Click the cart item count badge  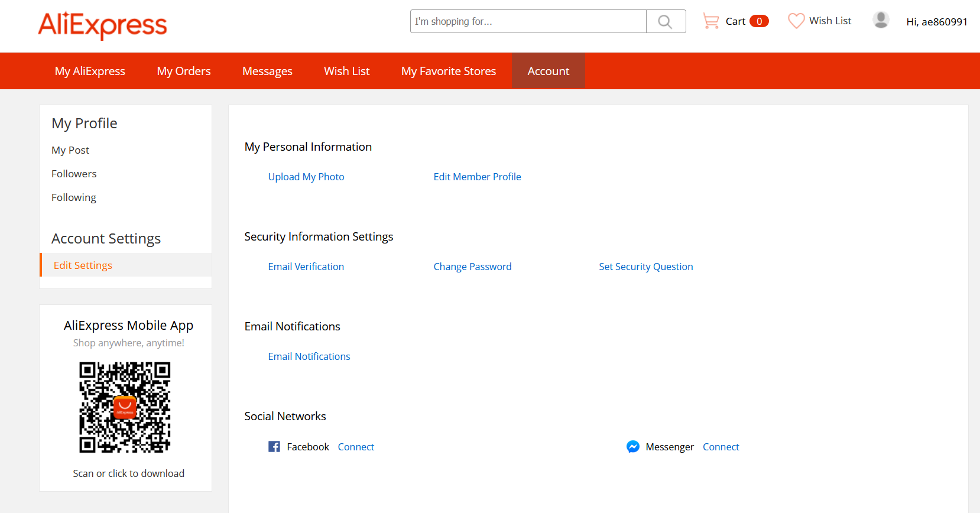coord(759,21)
